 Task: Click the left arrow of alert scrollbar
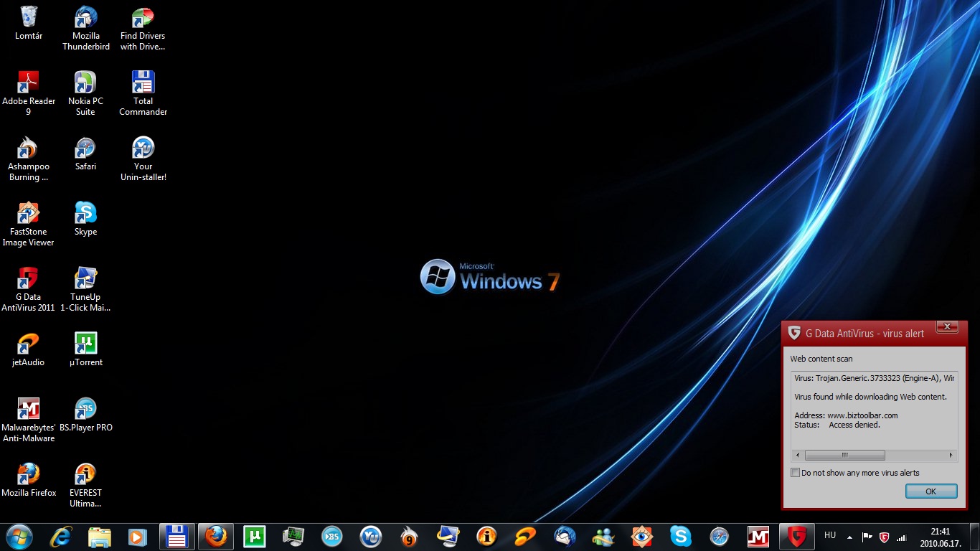click(798, 455)
